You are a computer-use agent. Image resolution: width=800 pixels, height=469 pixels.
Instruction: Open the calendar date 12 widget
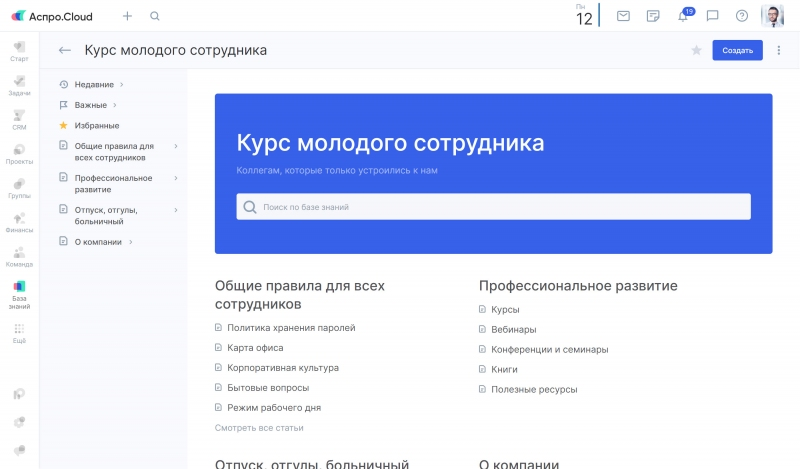coord(585,15)
